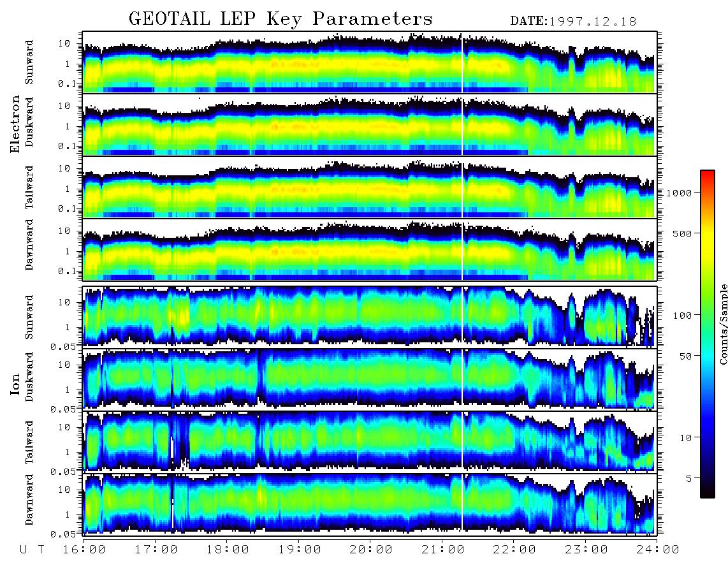The image size is (728, 561).
Task: Open the Electron Sunward spectrogram panel
Action: coord(370,62)
